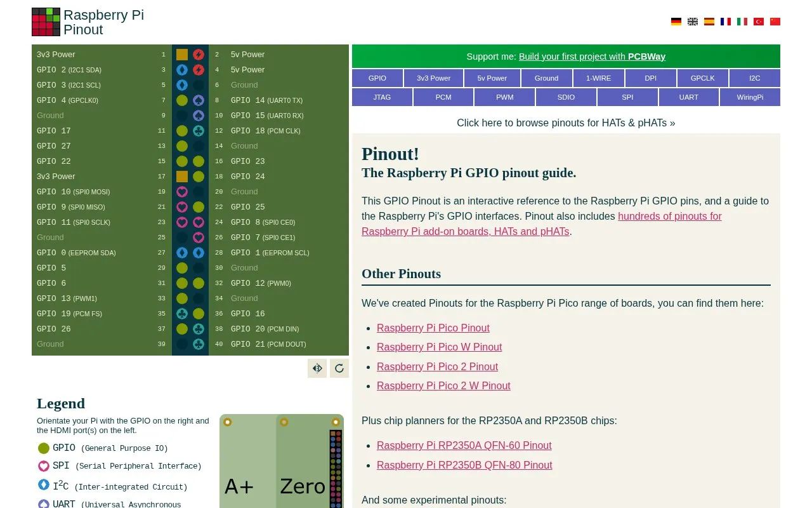Select the WiringPi tab

pyautogui.click(x=750, y=97)
